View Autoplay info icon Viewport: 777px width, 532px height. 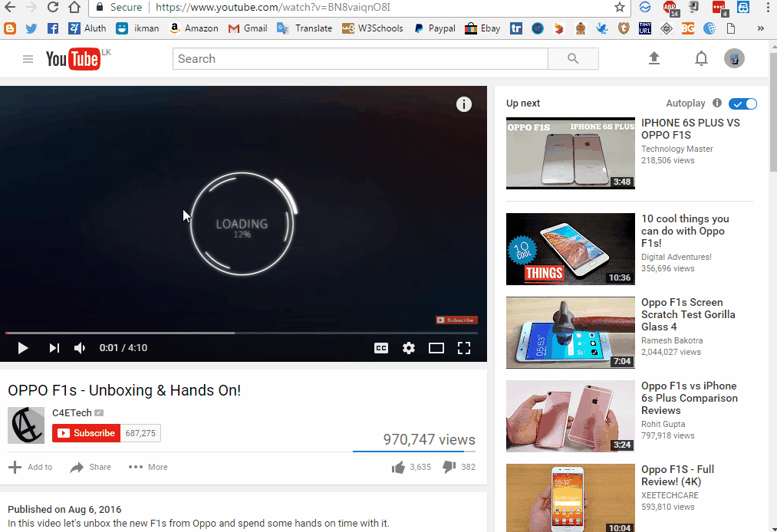pyautogui.click(x=717, y=103)
